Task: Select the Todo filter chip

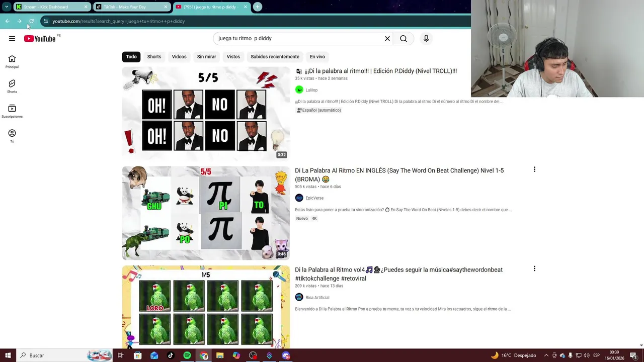Action: pos(131,57)
